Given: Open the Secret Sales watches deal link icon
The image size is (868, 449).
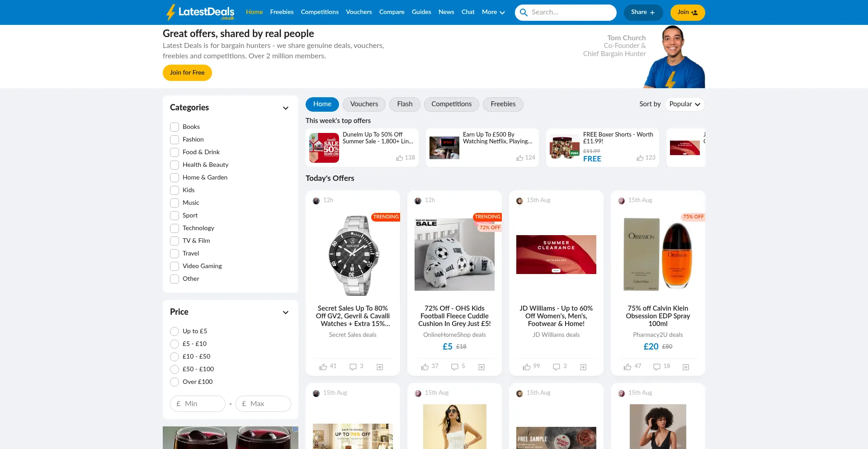Looking at the screenshot, I should 380,367.
